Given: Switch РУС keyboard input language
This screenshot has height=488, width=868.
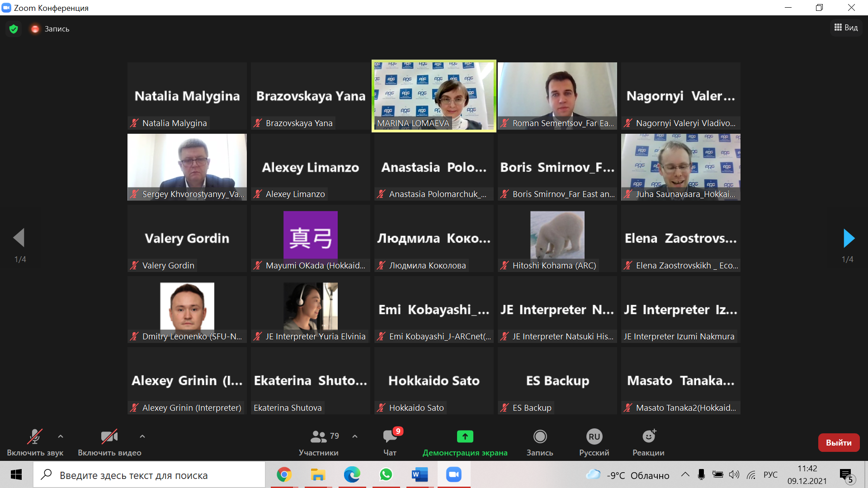Looking at the screenshot, I should (x=770, y=475).
